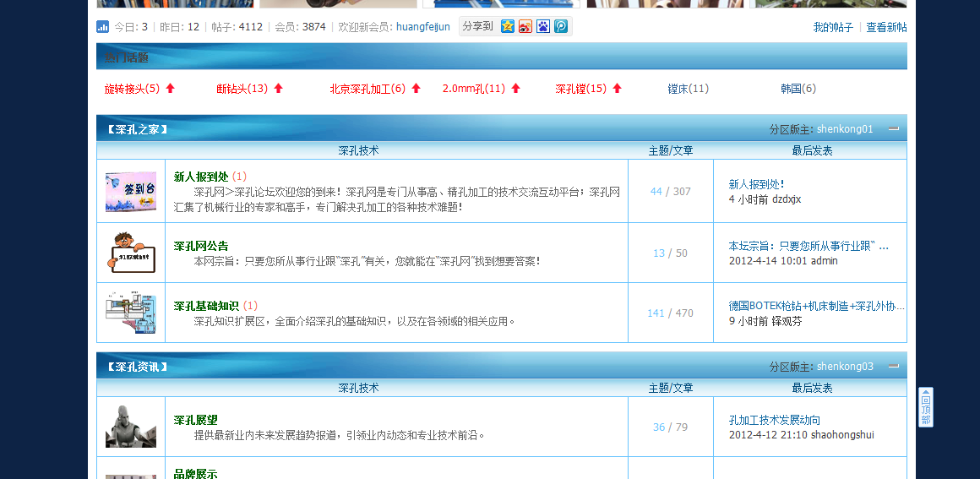Image resolution: width=980 pixels, height=479 pixels.
Task: Open last poster 铎观芬's profile
Action: pos(787,321)
